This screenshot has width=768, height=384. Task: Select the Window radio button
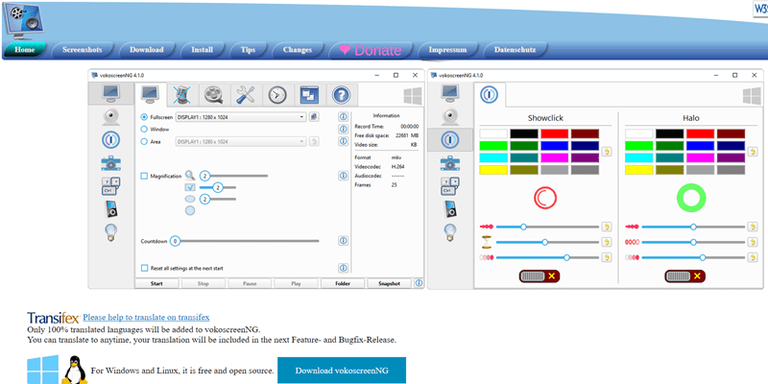tap(144, 129)
